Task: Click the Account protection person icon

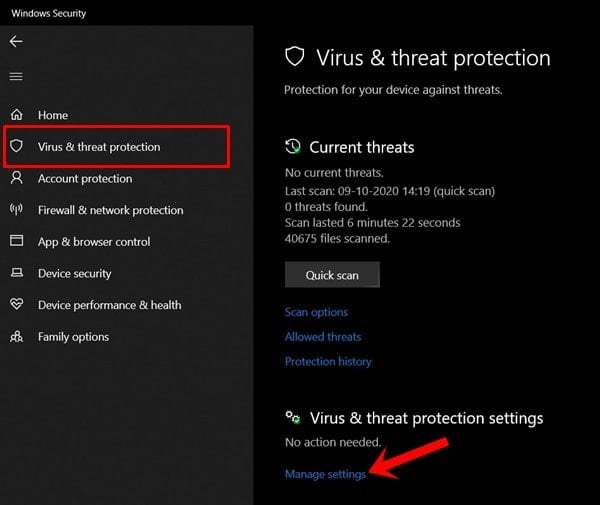Action: [17, 178]
